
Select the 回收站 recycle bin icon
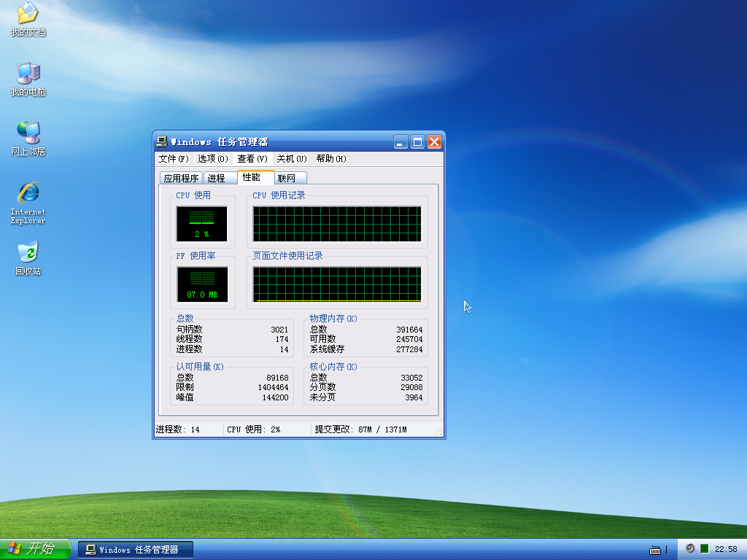[x=28, y=259]
